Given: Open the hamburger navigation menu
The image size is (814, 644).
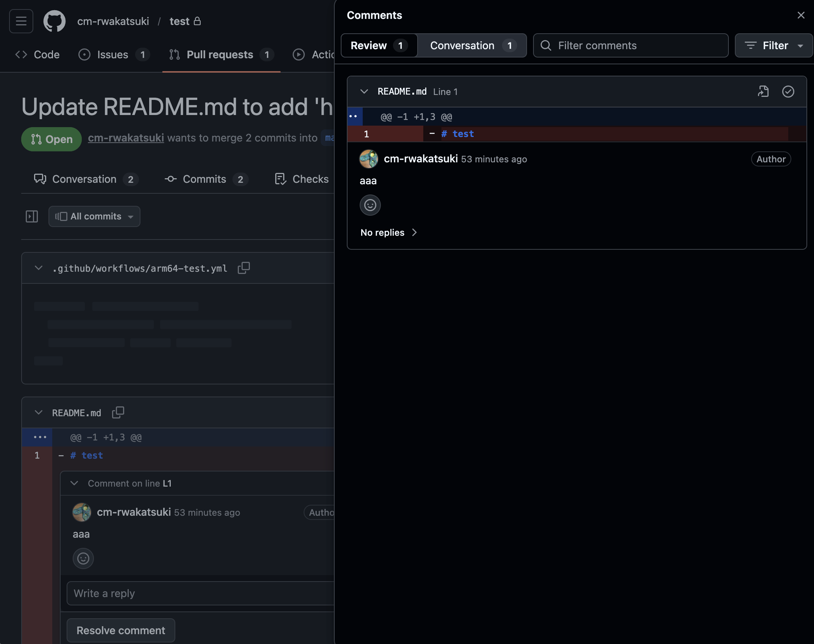Looking at the screenshot, I should 21,21.
